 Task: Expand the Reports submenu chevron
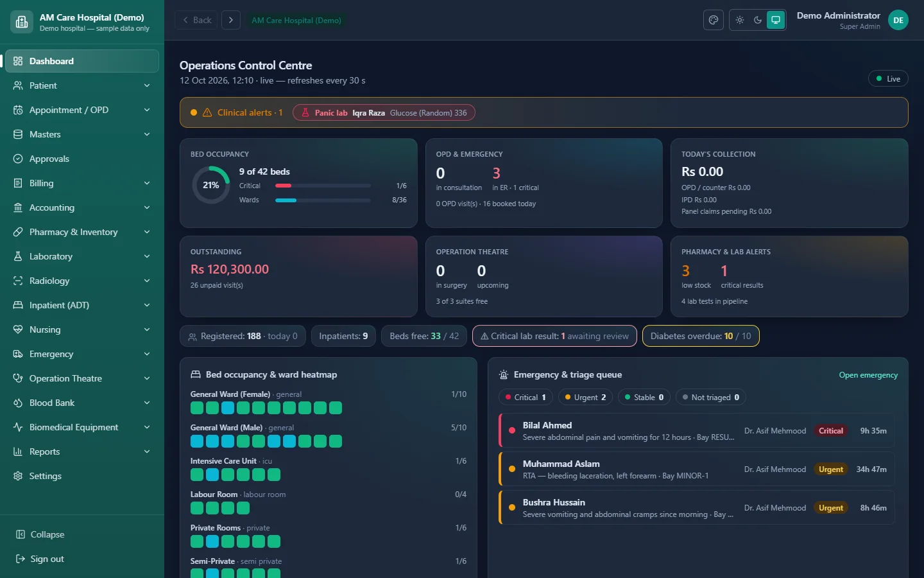click(x=147, y=451)
